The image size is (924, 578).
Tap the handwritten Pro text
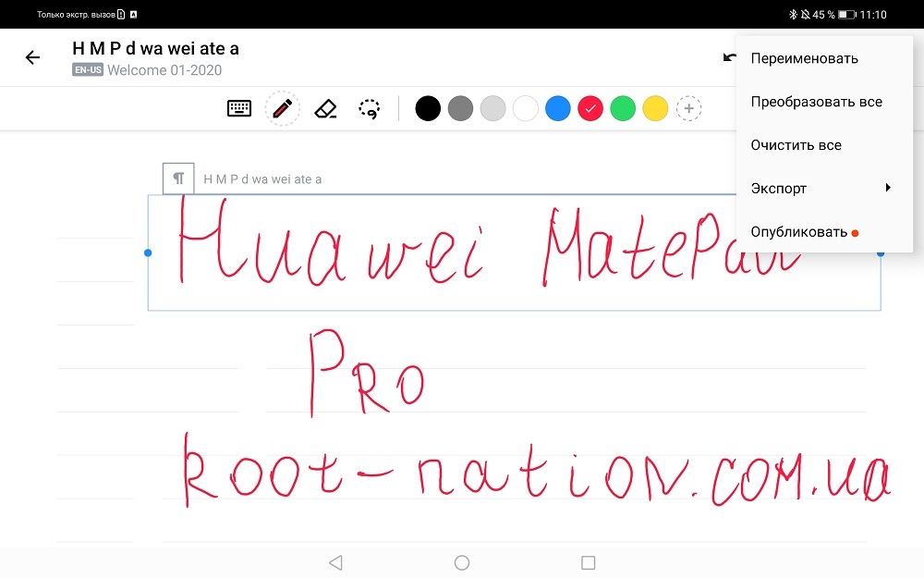[367, 373]
